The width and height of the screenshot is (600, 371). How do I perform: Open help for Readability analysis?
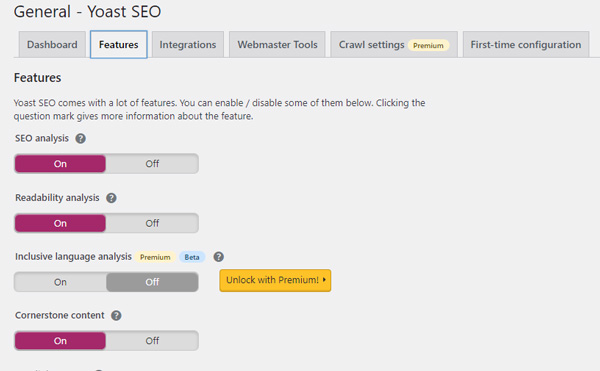pos(111,198)
